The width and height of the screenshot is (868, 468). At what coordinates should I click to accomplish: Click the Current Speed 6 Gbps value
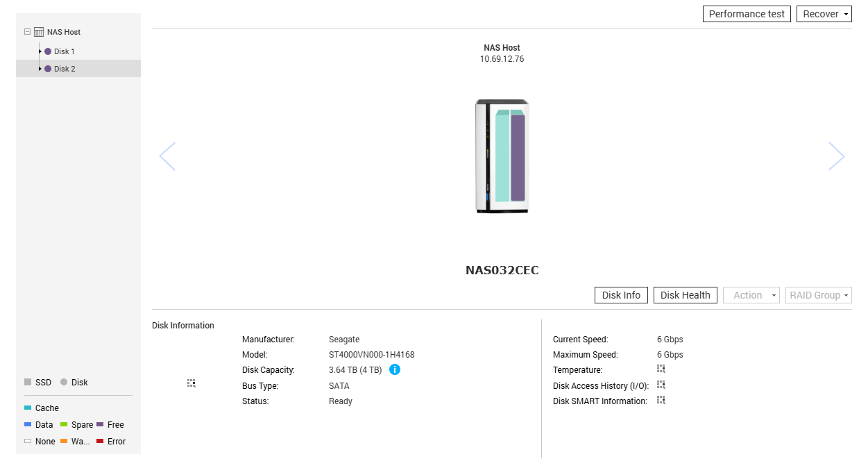coord(670,340)
